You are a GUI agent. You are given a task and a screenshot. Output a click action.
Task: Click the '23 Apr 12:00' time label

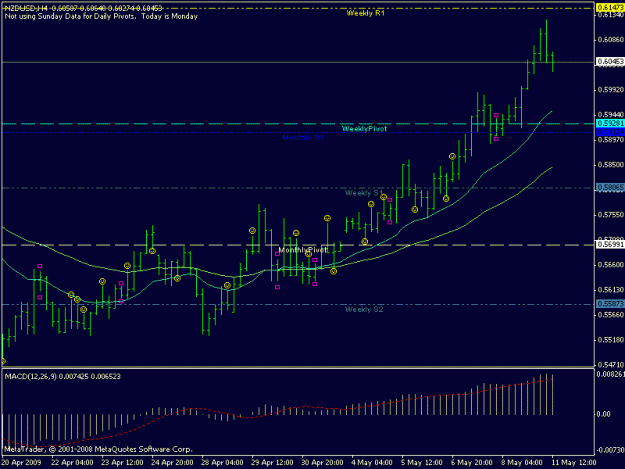[122, 463]
